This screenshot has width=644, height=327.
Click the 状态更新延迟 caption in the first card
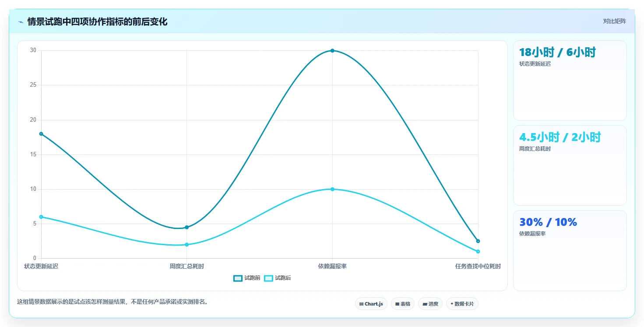click(x=535, y=64)
